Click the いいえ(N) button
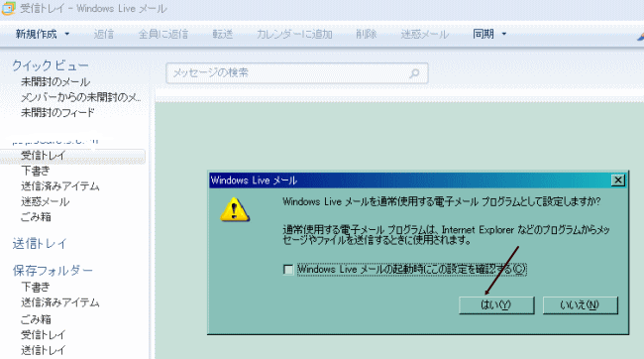Viewport: 644px width, 359px height. pos(580,305)
